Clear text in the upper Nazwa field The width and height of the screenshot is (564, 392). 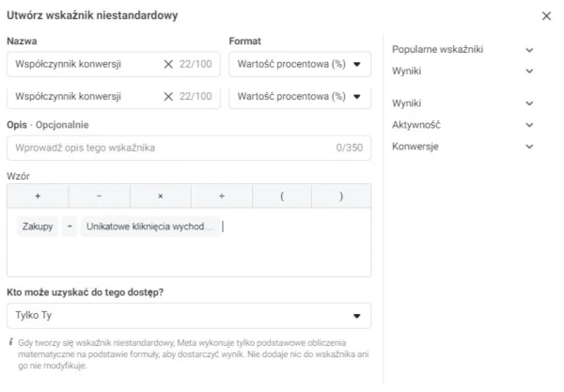(168, 64)
